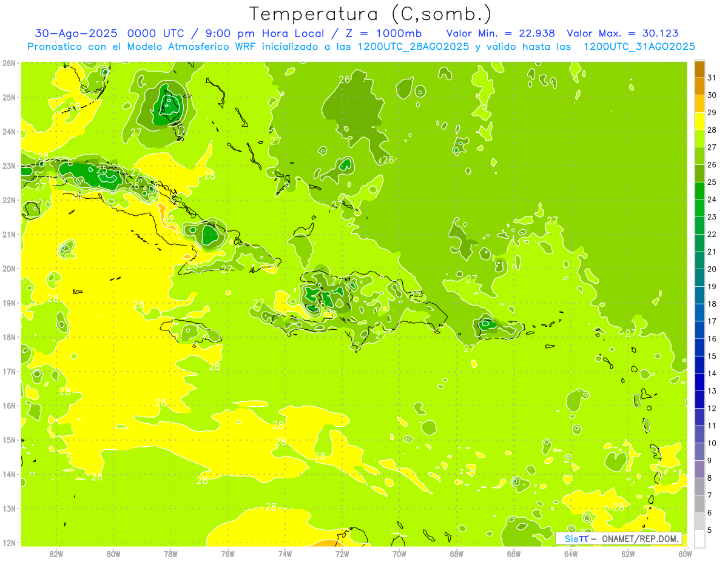Viewport: 728px width, 562px height.
Task: Click the 12N latitude label
Action: coord(9,543)
